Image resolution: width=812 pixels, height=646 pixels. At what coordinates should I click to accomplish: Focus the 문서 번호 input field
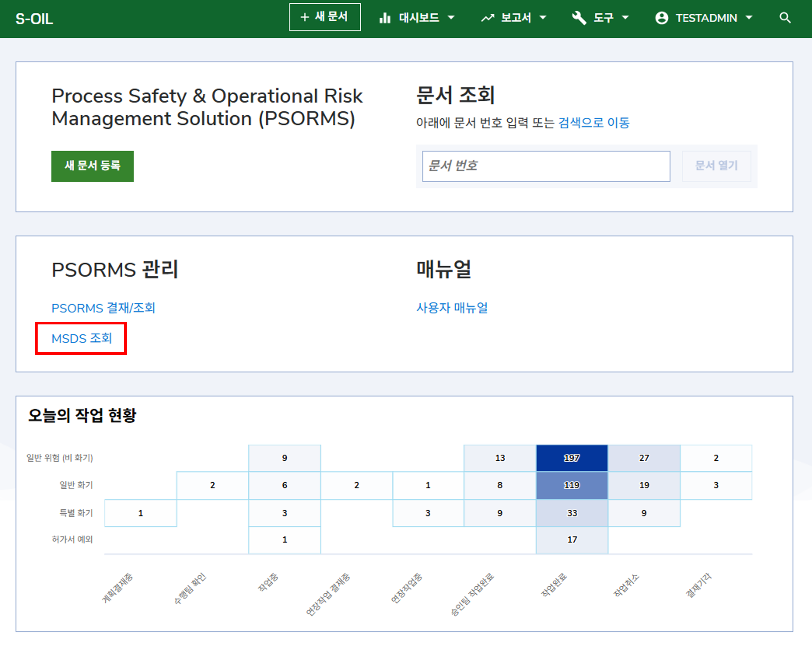click(546, 166)
